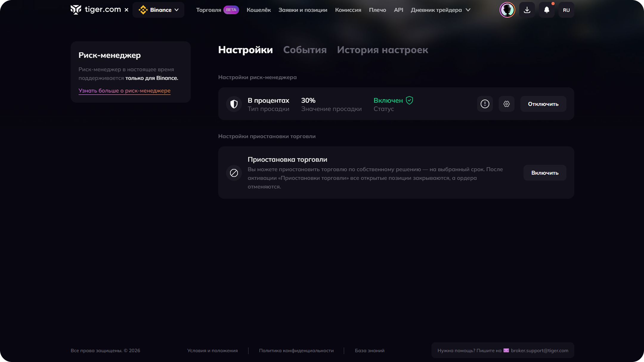
Task: Open notifications bell icon
Action: click(547, 10)
